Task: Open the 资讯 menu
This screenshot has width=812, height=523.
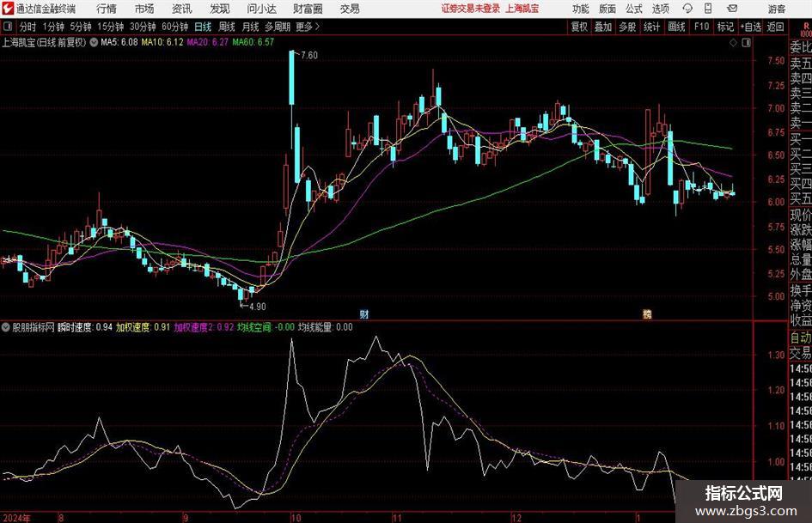Action: (x=182, y=9)
